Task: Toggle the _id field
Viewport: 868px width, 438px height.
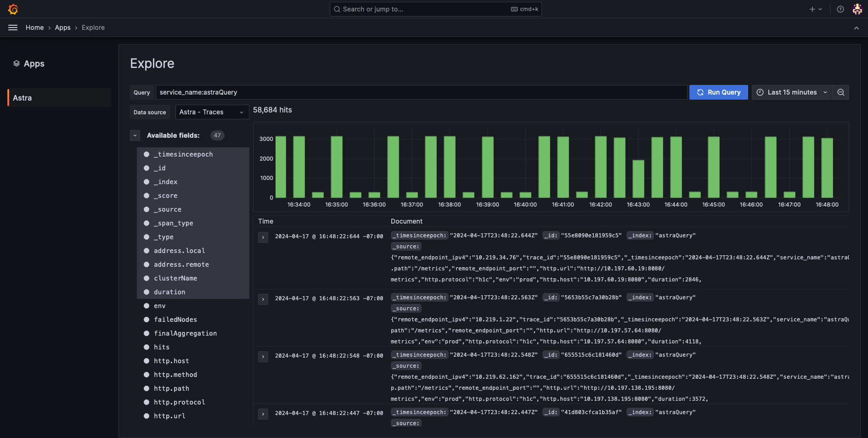Action: pyautogui.click(x=193, y=168)
